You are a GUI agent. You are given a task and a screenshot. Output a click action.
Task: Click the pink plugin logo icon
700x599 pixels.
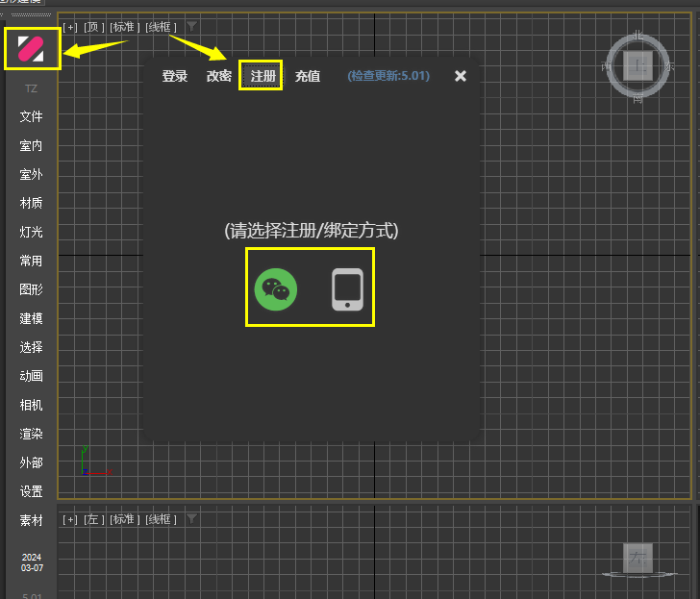(x=31, y=49)
